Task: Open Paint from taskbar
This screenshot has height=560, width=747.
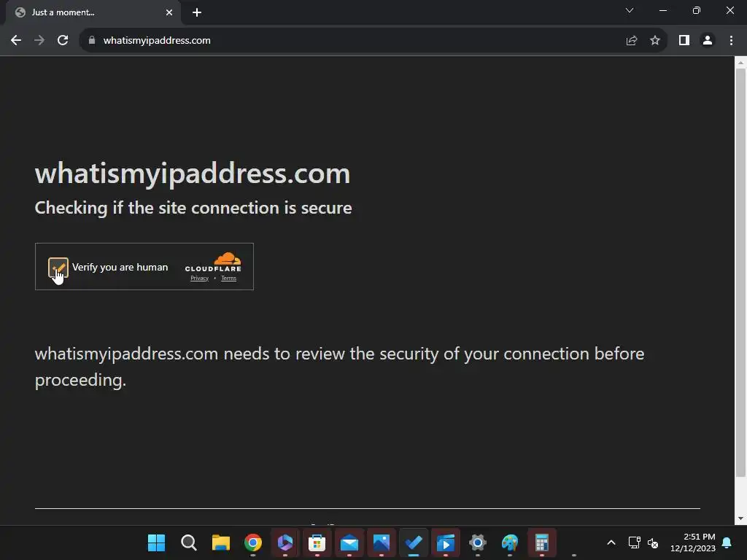Action: coord(510,542)
